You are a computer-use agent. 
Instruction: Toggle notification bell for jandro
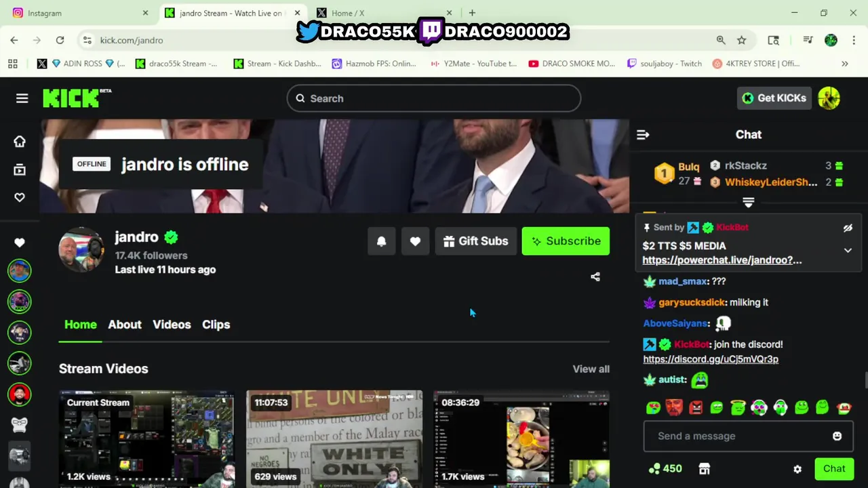coord(381,241)
